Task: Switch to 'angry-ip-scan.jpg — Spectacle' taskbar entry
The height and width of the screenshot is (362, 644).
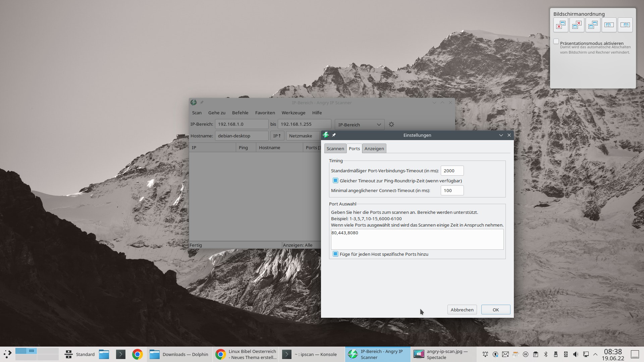Action: [443, 354]
